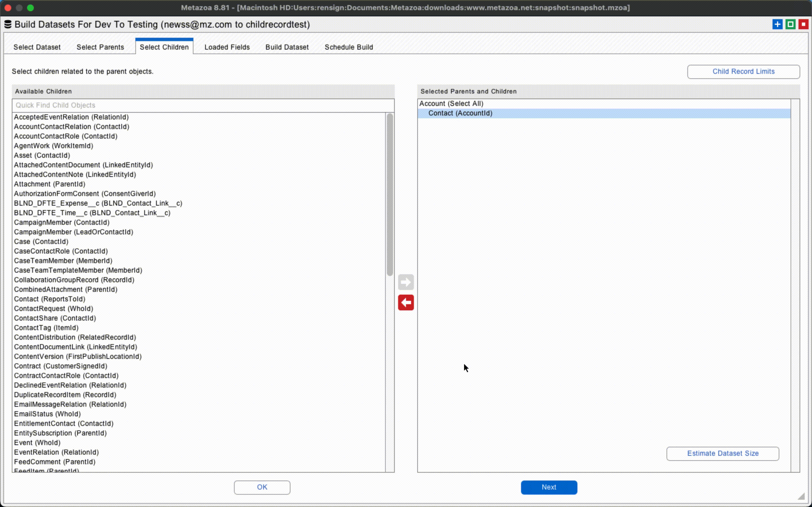The image size is (812, 507).
Task: Click the green square icon top right
Action: pos(790,25)
